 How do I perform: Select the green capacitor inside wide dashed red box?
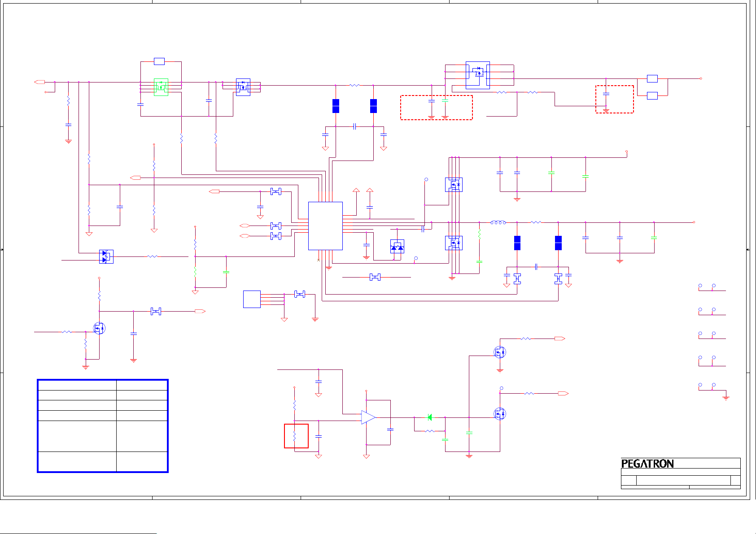[x=445, y=101]
